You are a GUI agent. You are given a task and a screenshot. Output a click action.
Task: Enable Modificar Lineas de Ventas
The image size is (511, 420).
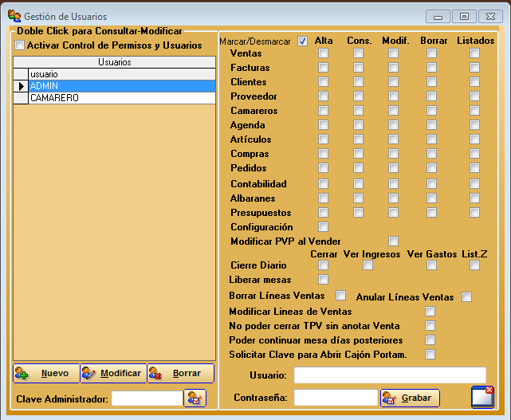coord(430,311)
